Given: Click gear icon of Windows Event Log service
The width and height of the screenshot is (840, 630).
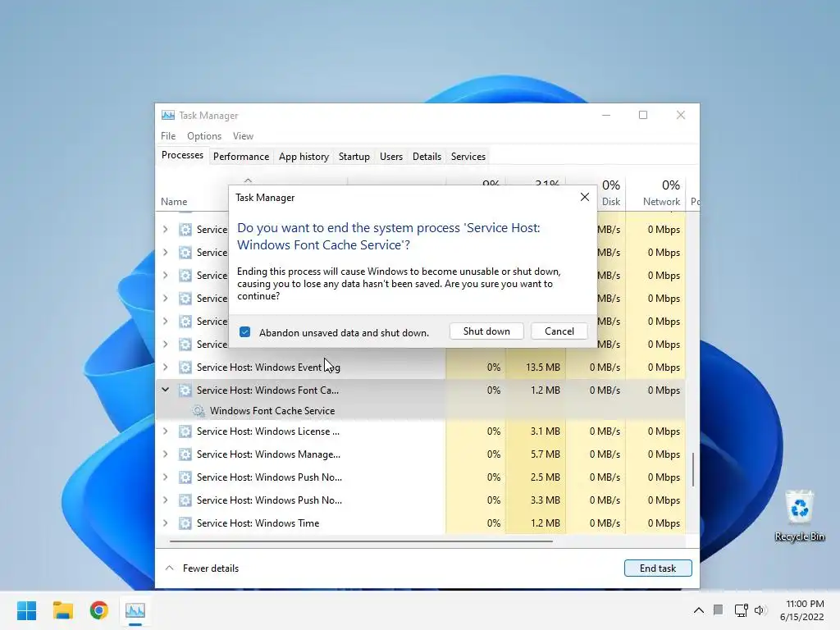Looking at the screenshot, I should pos(185,367).
